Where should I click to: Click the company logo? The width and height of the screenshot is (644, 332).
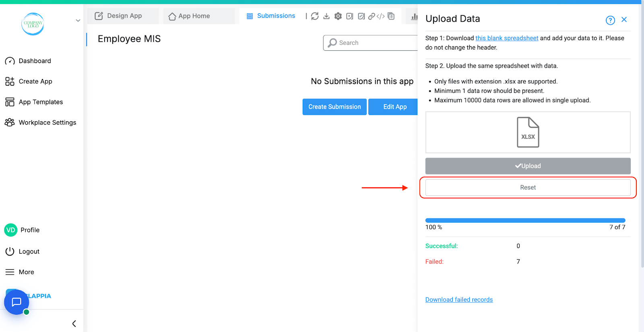(x=33, y=24)
